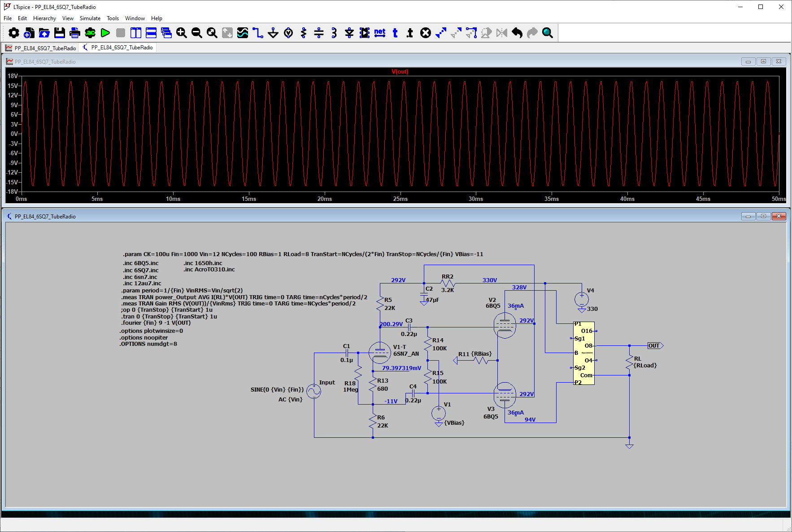Click the 'RL {RLoad}' resistor label
The height and width of the screenshot is (532, 792).
[645, 362]
